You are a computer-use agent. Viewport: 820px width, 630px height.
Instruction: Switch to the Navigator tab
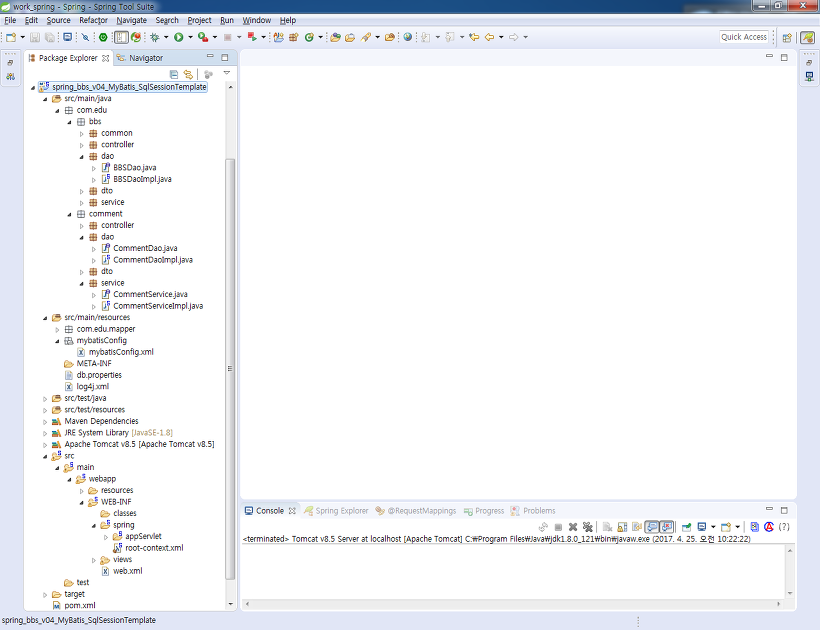point(140,58)
